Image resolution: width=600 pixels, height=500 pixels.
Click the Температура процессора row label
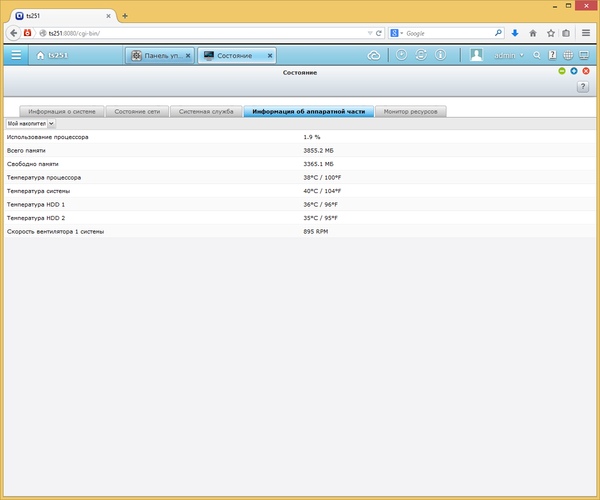(x=44, y=178)
